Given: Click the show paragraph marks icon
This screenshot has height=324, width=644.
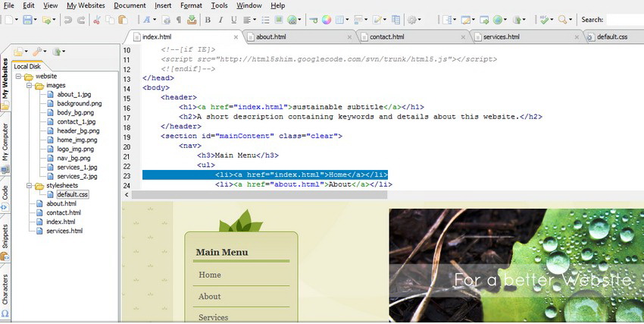Looking at the screenshot, I should [x=179, y=20].
